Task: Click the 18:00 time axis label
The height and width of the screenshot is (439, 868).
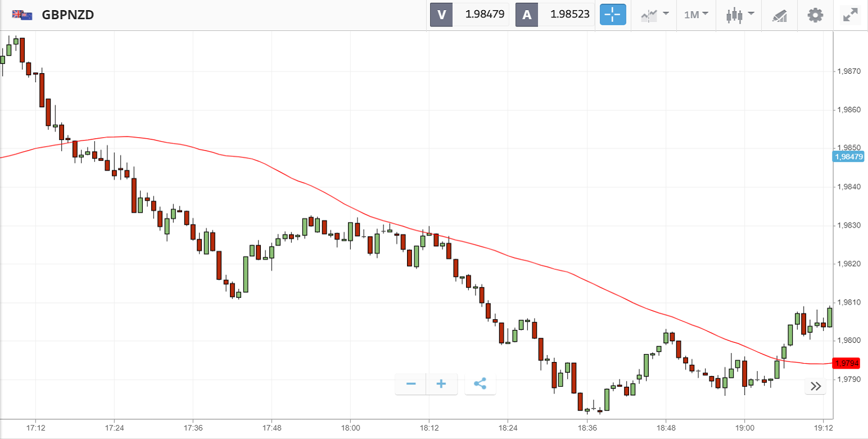Action: click(x=350, y=427)
